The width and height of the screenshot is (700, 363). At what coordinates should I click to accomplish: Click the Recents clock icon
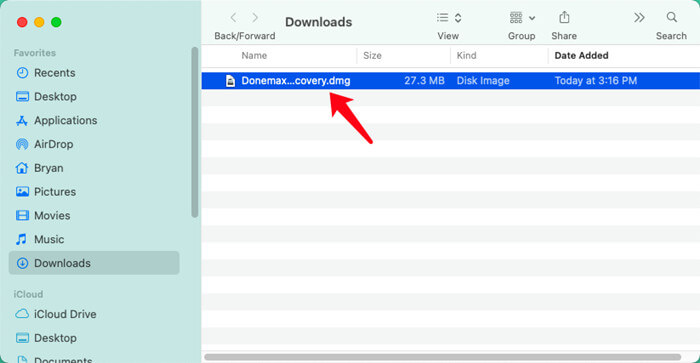pyautogui.click(x=22, y=73)
